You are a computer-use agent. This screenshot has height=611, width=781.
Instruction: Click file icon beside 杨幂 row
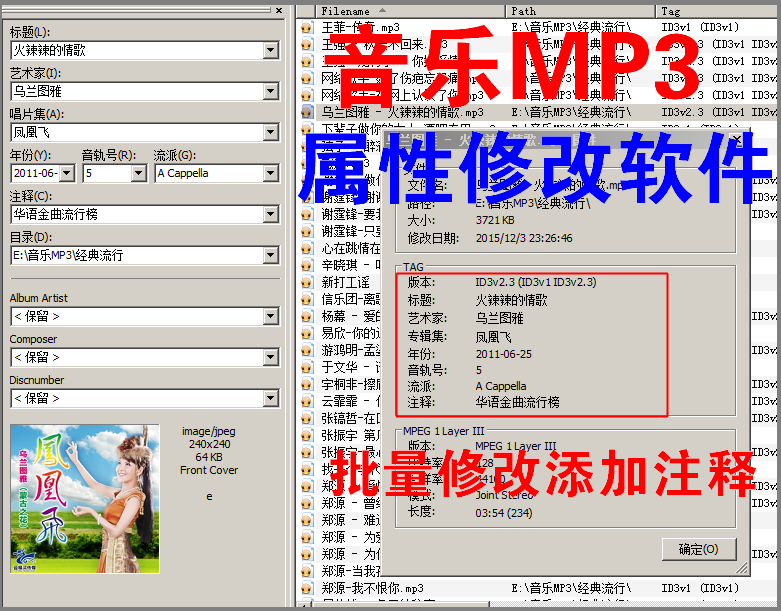click(x=307, y=316)
